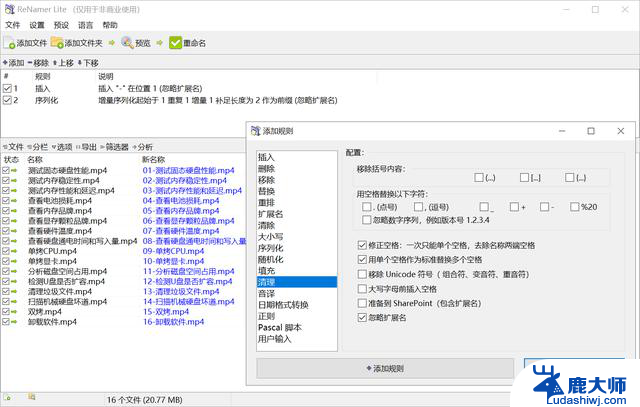Select 序列化 in the rule type list
This screenshot has height=407, width=640.
[297, 248]
